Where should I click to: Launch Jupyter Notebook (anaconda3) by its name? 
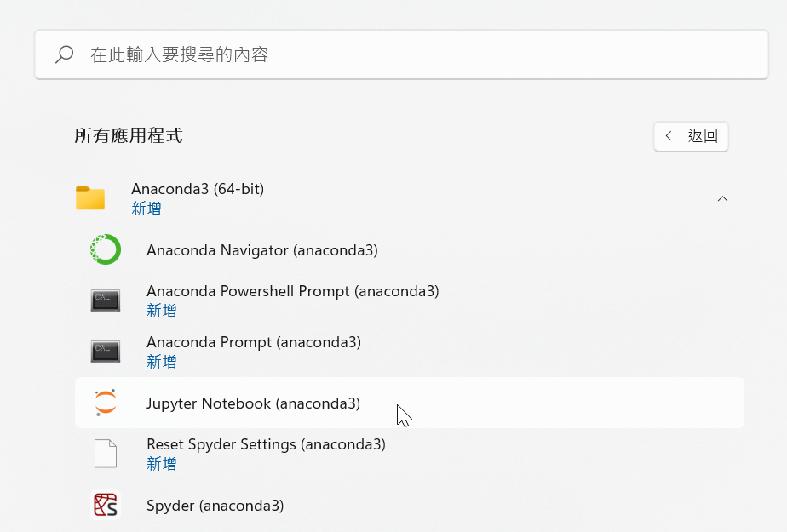tap(253, 403)
